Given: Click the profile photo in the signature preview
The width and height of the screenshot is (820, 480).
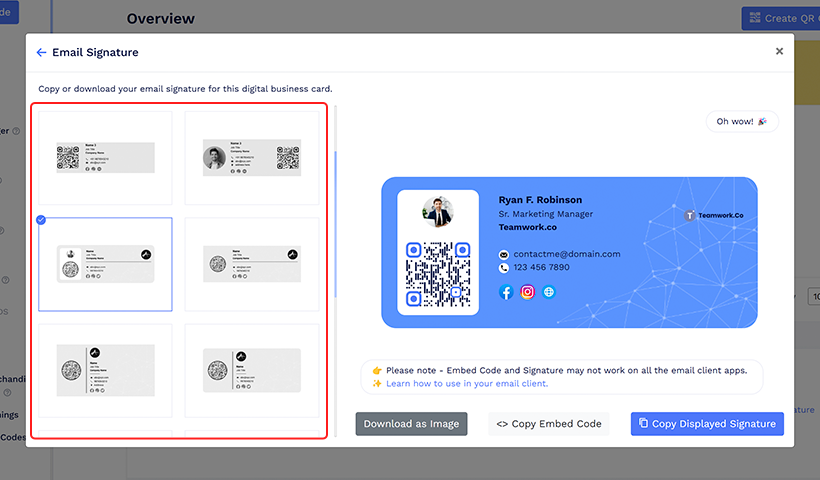Looking at the screenshot, I should tap(438, 211).
